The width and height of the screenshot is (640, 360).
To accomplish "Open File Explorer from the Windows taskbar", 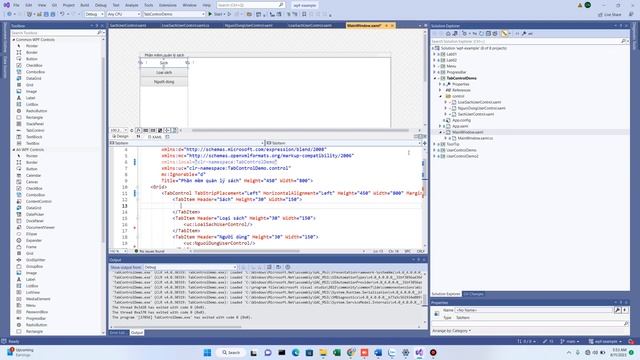I will pos(323,353).
